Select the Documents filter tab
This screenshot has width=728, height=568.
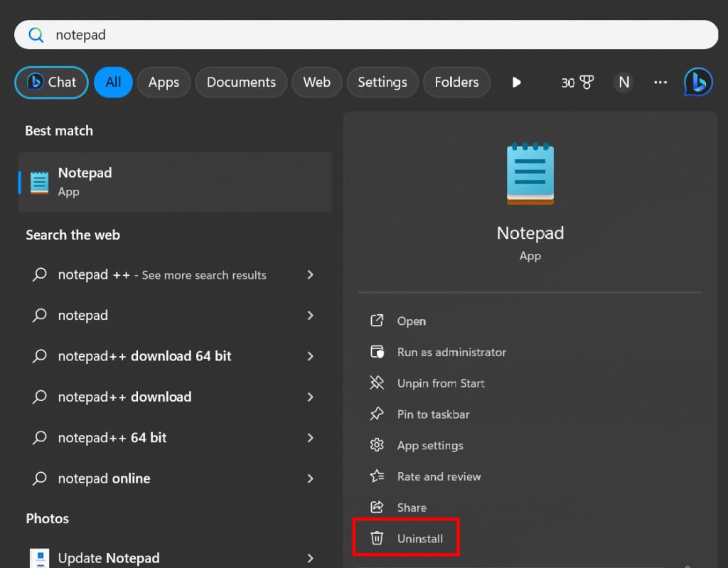coord(241,82)
